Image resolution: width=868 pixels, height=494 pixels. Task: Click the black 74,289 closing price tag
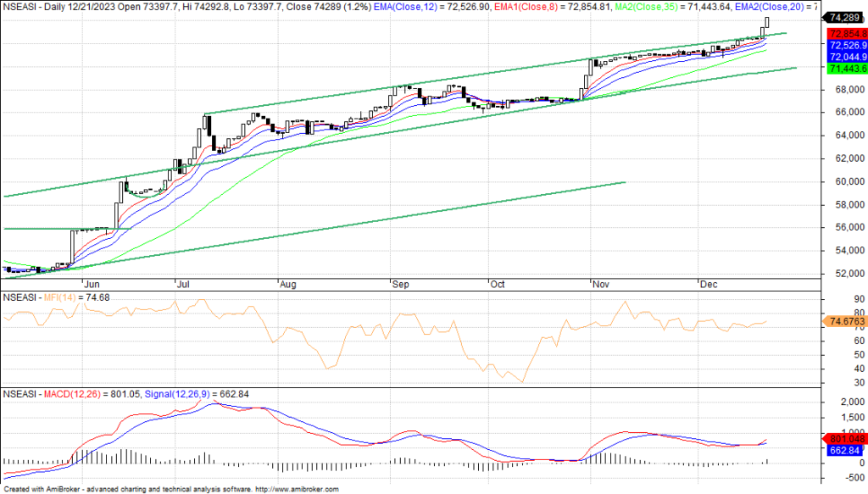[x=844, y=18]
